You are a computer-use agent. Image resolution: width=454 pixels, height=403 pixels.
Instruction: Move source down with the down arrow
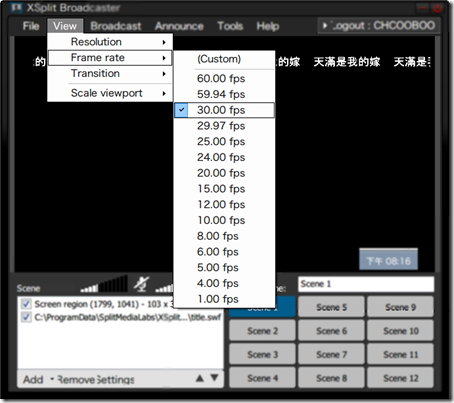(215, 378)
